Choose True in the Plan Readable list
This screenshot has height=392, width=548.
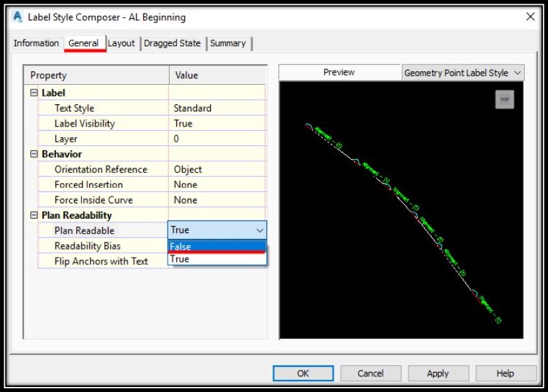tap(217, 259)
